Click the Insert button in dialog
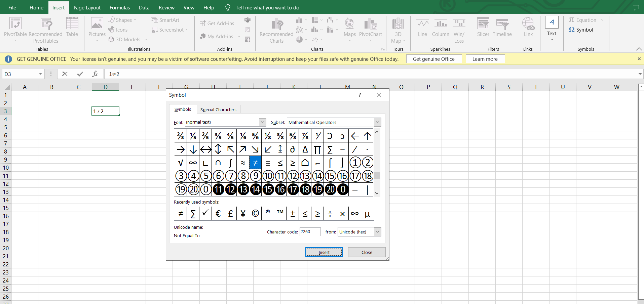644x304 pixels. click(x=324, y=252)
